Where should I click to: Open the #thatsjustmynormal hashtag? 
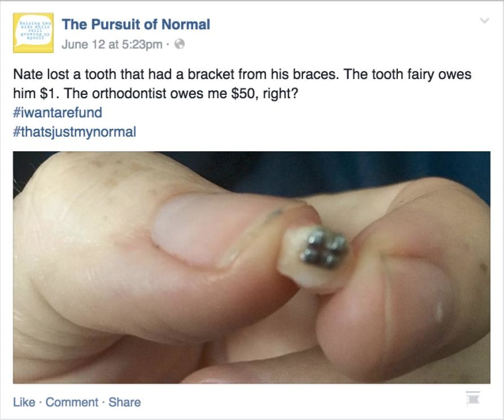[x=74, y=132]
